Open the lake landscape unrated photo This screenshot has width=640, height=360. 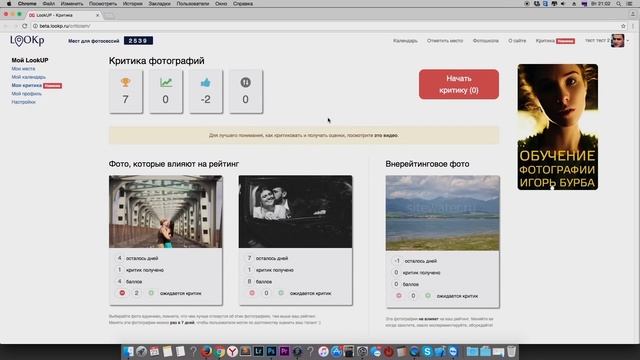point(442,213)
